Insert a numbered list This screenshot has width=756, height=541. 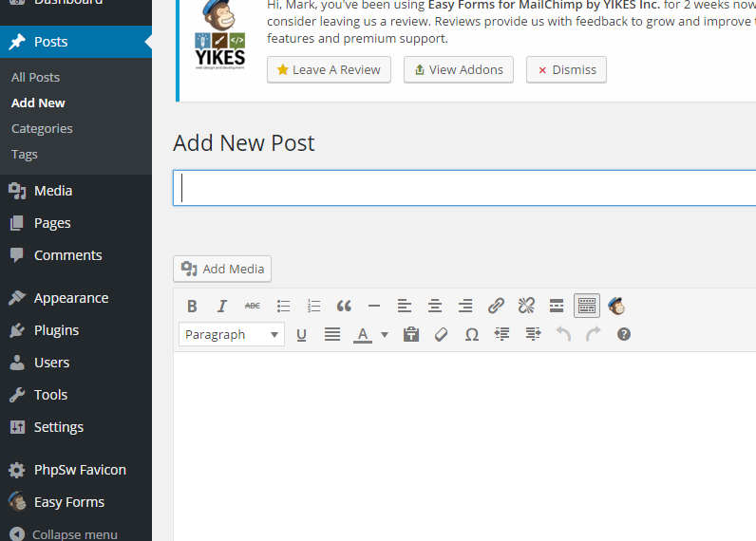(313, 306)
